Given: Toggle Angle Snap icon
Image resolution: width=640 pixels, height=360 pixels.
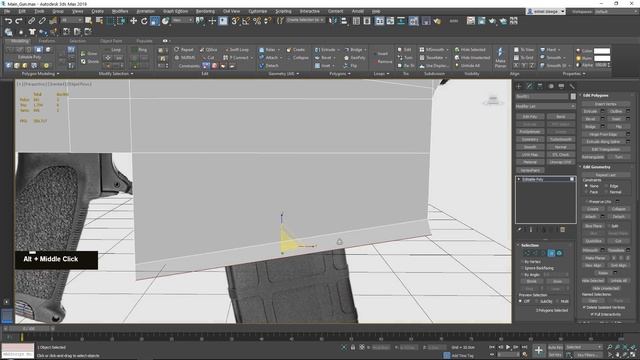Looking at the screenshot, I should click(x=246, y=21).
